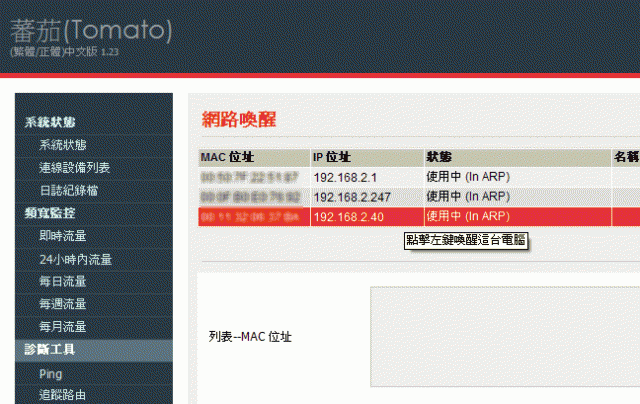Screen dimensions: 640x404
Task: Open 每日流量 page
Action: pos(63,281)
